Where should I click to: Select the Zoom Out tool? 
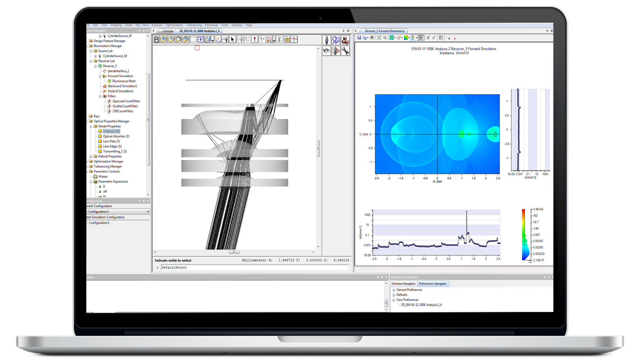coord(171,39)
